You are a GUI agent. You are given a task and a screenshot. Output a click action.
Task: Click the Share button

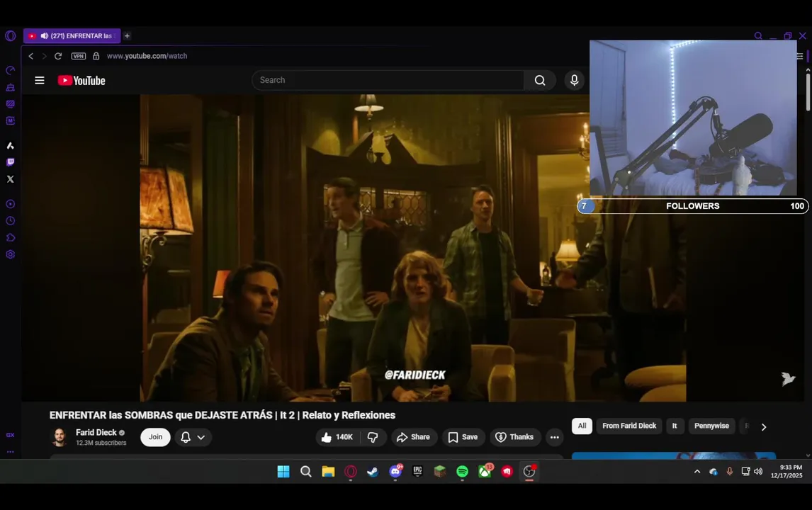tap(414, 437)
